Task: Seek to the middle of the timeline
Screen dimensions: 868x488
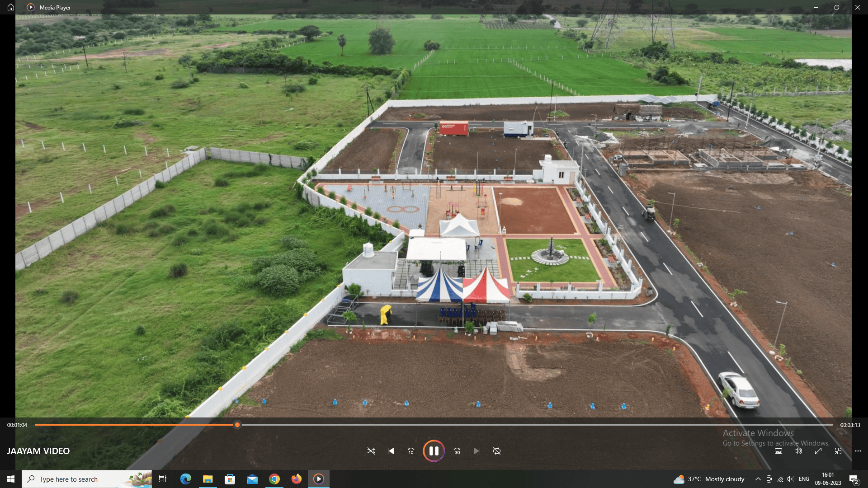Action: [x=434, y=425]
